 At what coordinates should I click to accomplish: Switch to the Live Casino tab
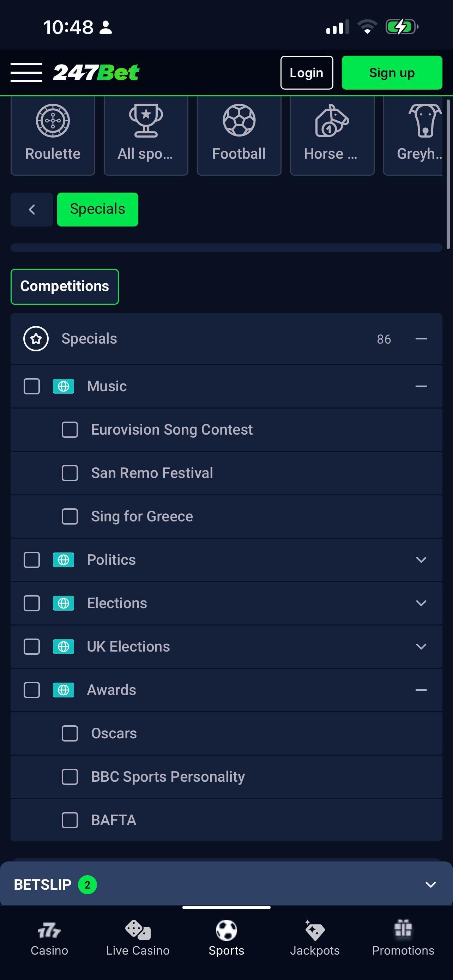pyautogui.click(x=138, y=937)
